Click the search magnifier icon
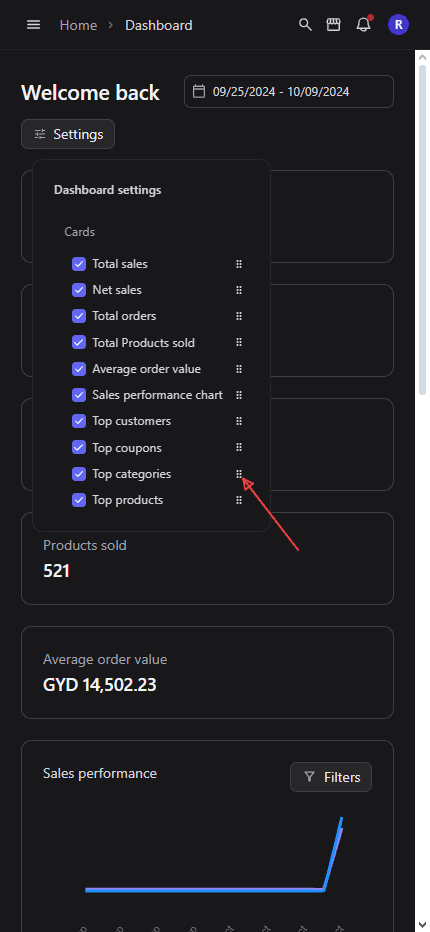 click(305, 25)
